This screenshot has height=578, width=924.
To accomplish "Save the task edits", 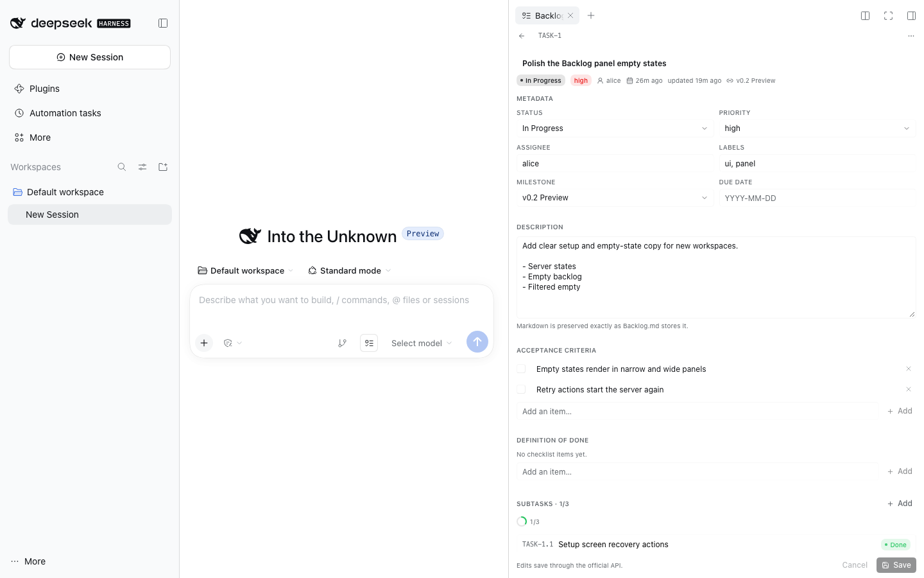I will click(896, 565).
